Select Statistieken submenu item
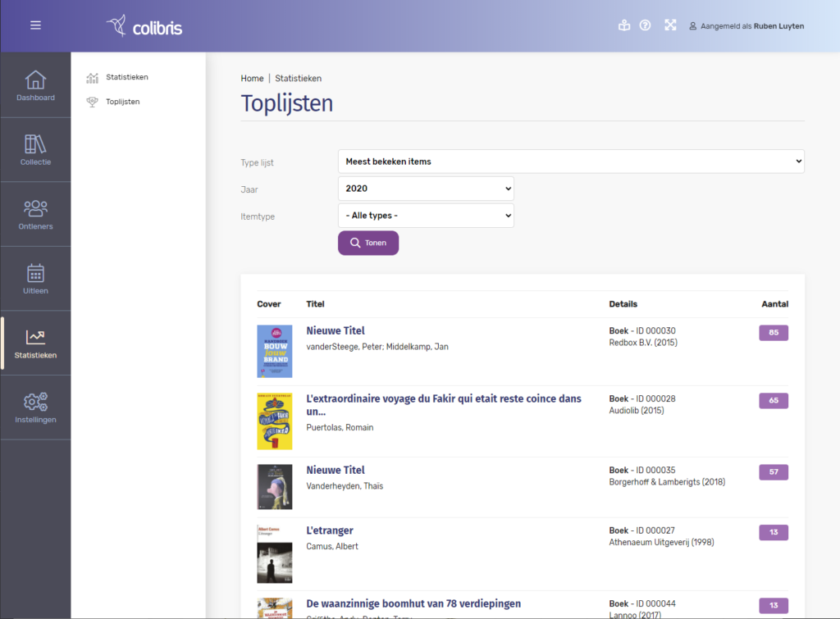 [127, 77]
